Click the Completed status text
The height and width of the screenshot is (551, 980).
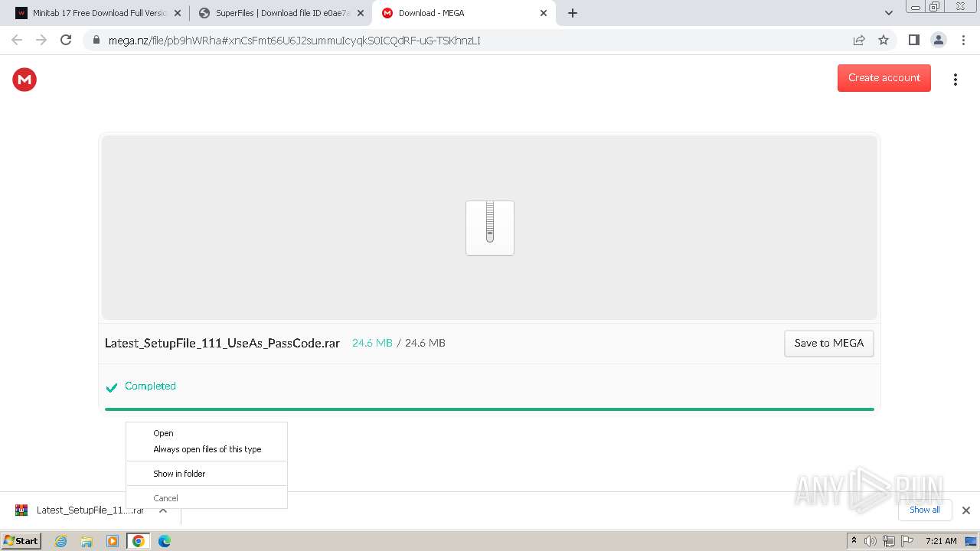pos(150,386)
